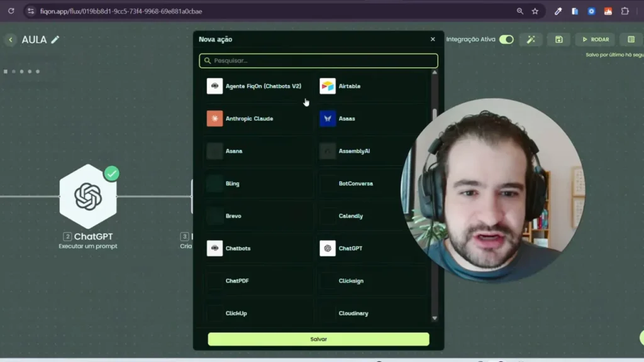
Task: Click the magic wand icon button
Action: coord(531,40)
